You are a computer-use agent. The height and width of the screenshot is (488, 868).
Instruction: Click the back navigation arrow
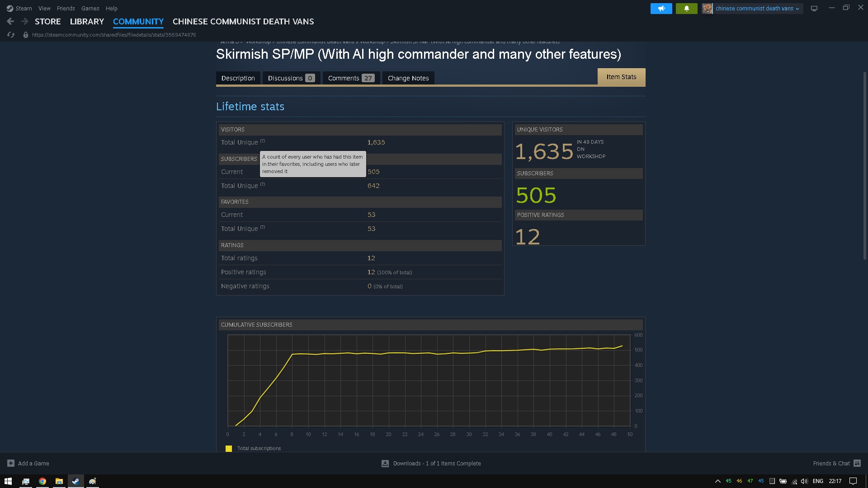(10, 21)
